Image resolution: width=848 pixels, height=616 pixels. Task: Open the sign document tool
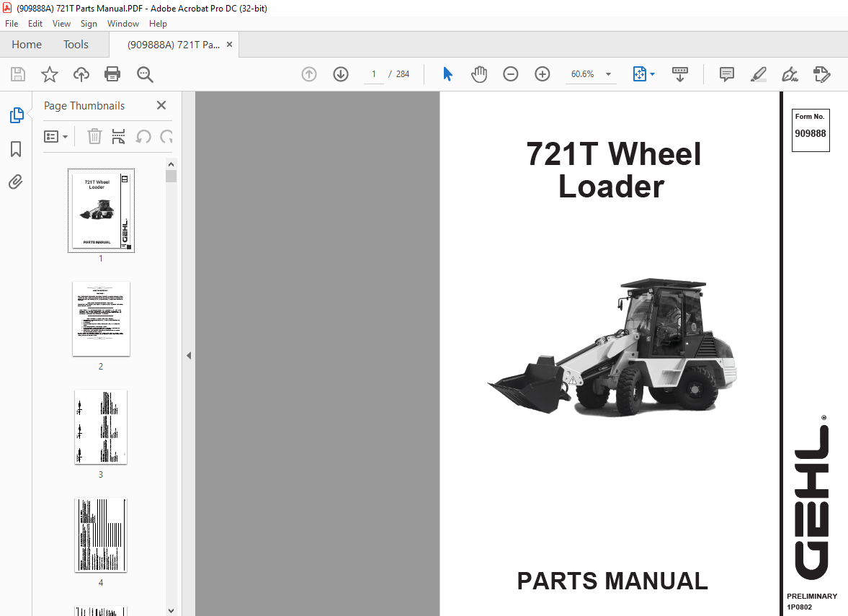click(x=790, y=74)
